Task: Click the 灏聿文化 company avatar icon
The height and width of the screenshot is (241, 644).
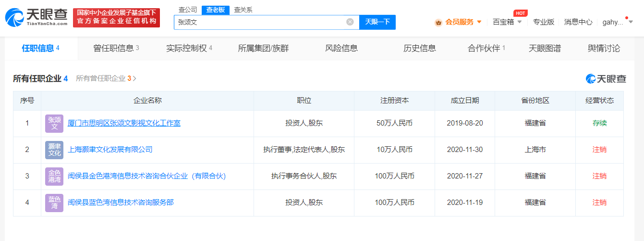Action: tap(54, 150)
